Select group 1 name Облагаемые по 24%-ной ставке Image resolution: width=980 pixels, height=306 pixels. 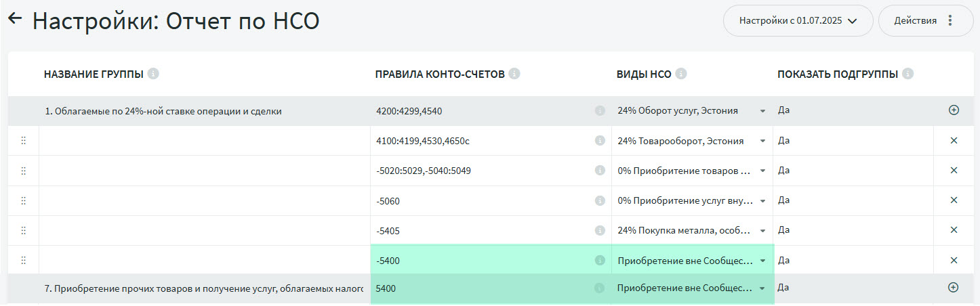[163, 112]
